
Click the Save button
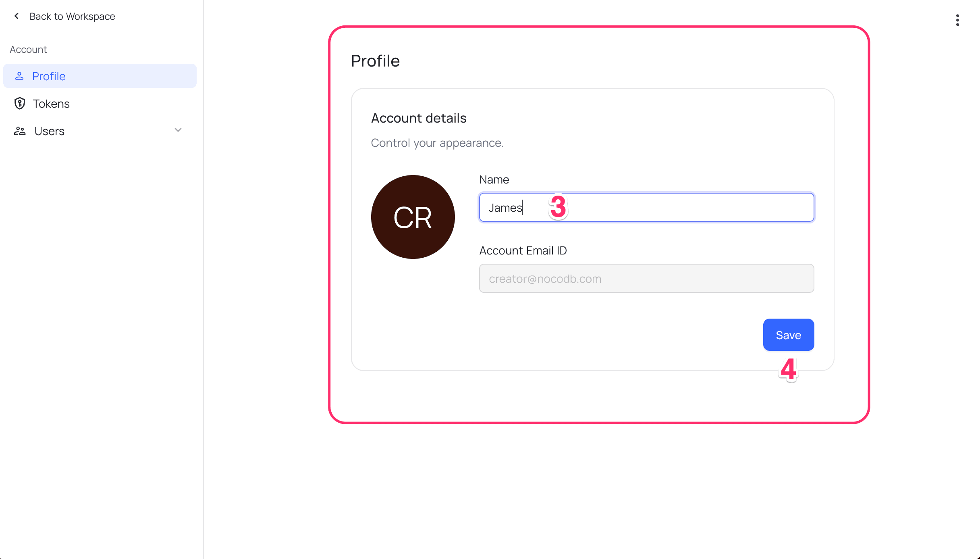tap(788, 334)
